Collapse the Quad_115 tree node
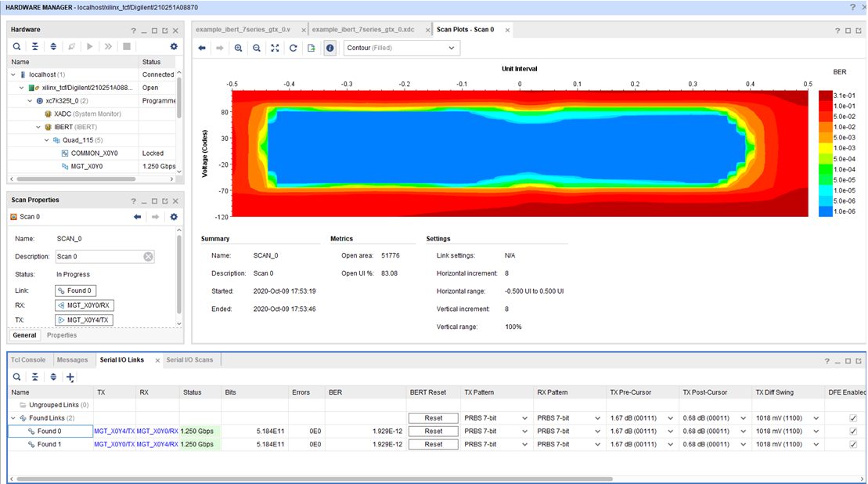 (46, 140)
